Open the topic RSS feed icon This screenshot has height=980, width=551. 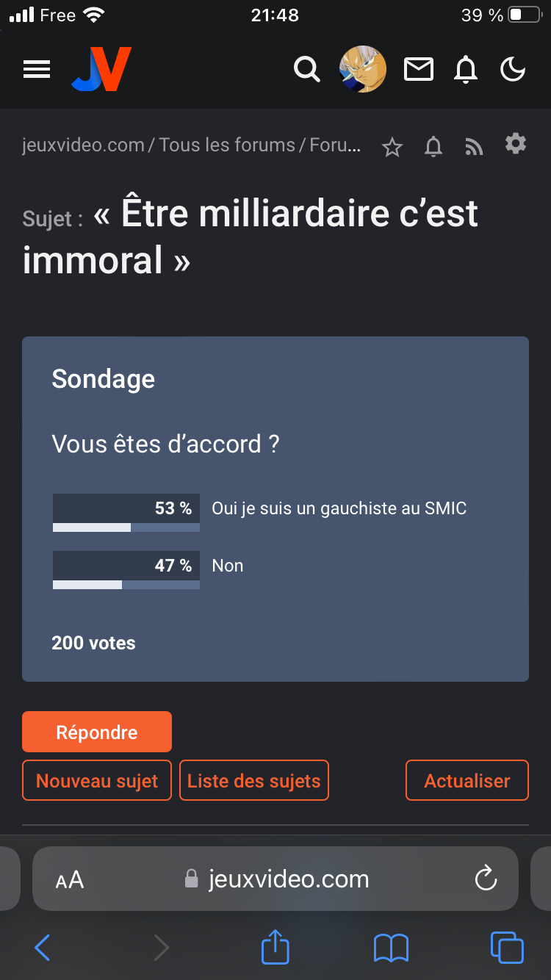475,148
